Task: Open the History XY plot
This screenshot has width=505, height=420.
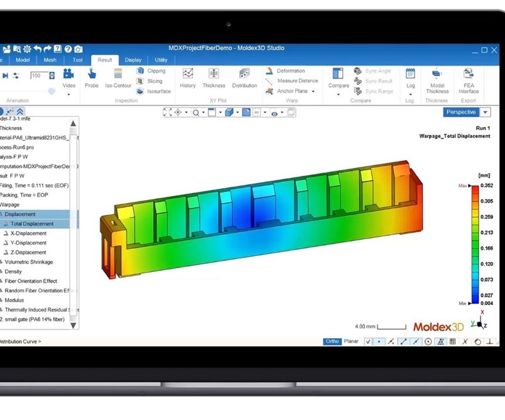Action: point(188,78)
